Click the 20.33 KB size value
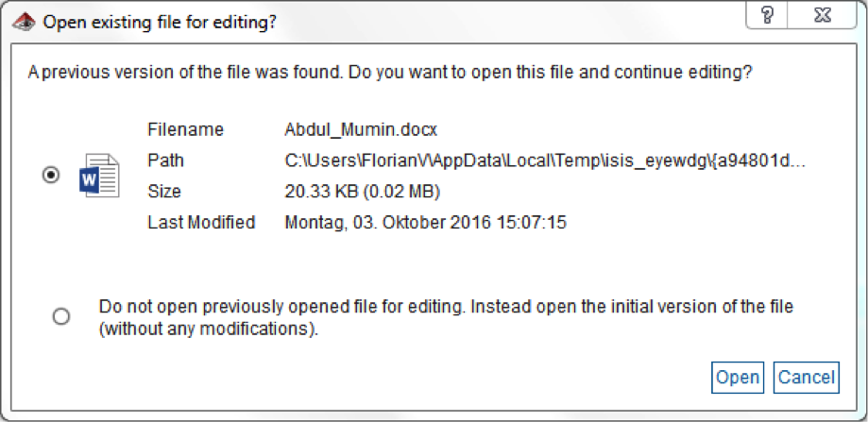Screen dimensions: 868x422 [x=362, y=192]
